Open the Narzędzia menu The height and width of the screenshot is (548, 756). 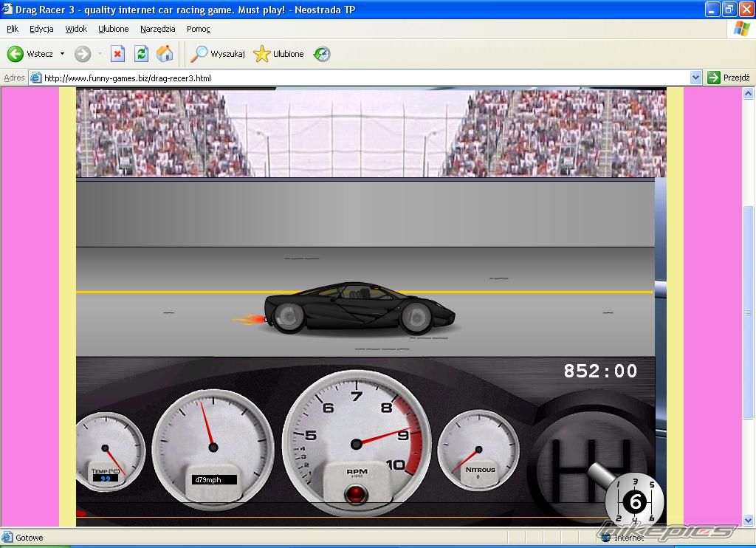(x=158, y=29)
